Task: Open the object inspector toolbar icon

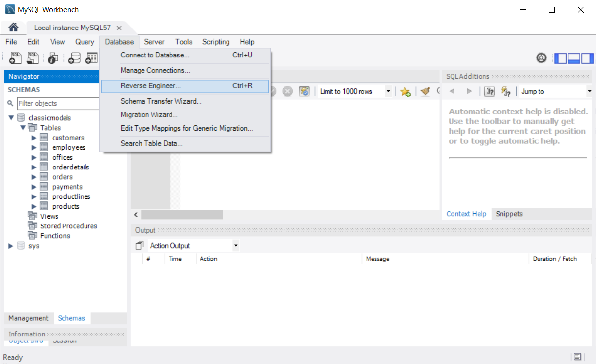Action: coord(53,58)
